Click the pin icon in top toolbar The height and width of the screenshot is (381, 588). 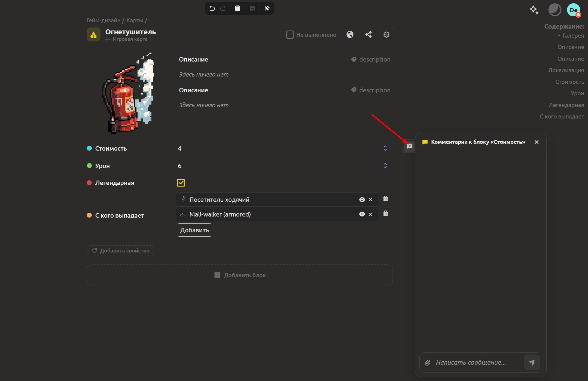267,8
